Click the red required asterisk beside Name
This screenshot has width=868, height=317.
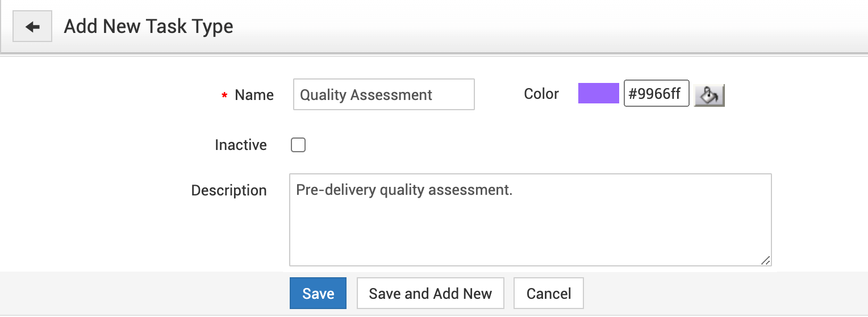tap(224, 96)
